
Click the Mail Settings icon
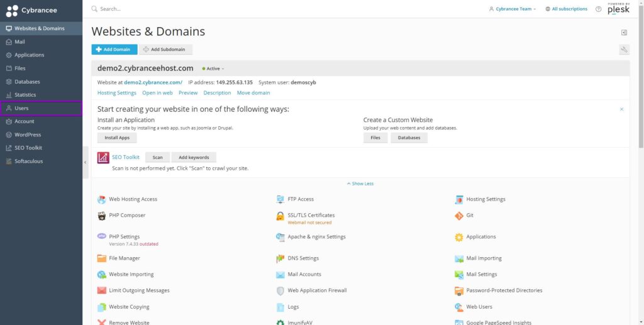tap(458, 275)
